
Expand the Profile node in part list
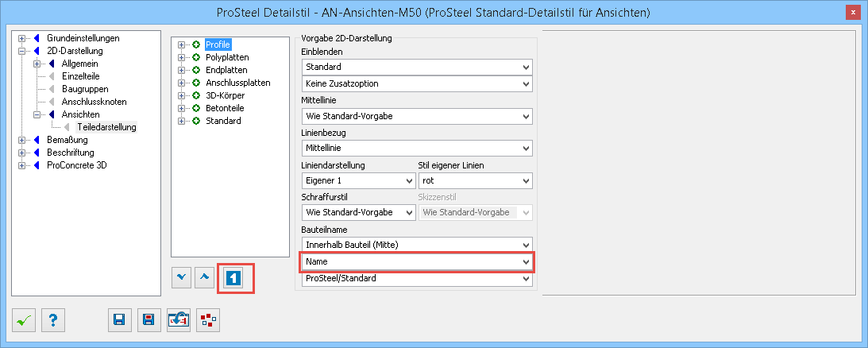pos(181,44)
